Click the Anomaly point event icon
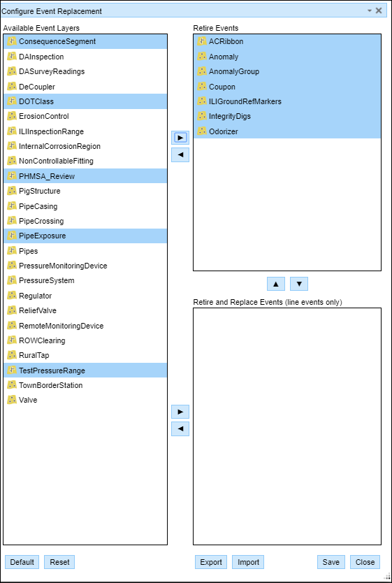Viewport: 392px width, 583px height. [202, 57]
